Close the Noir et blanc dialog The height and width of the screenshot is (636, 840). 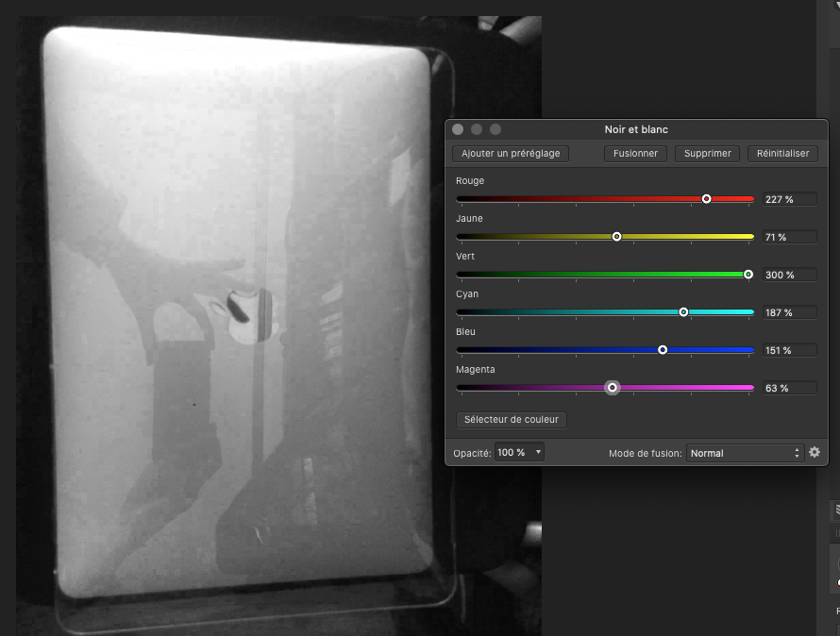[x=458, y=129]
